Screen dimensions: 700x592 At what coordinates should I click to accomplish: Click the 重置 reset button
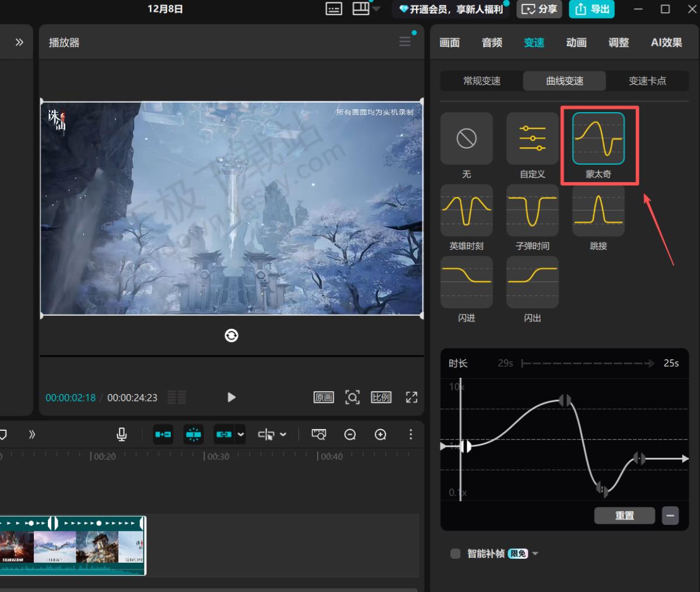coord(624,516)
